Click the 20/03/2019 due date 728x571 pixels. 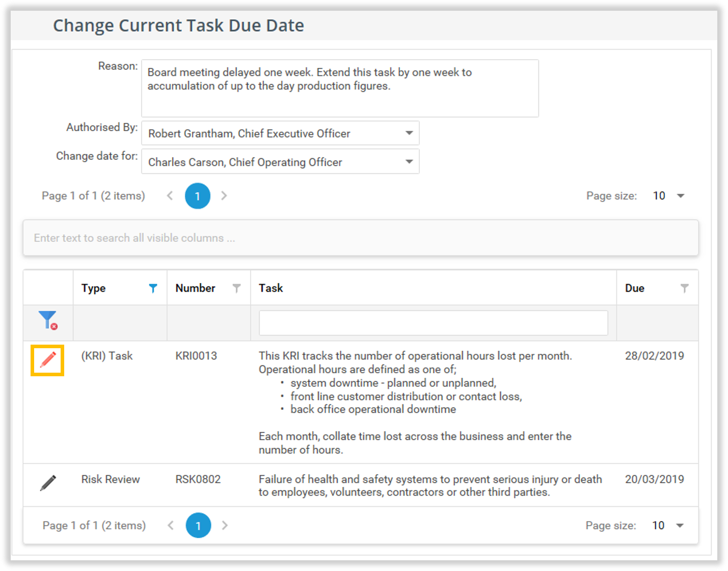655,479
